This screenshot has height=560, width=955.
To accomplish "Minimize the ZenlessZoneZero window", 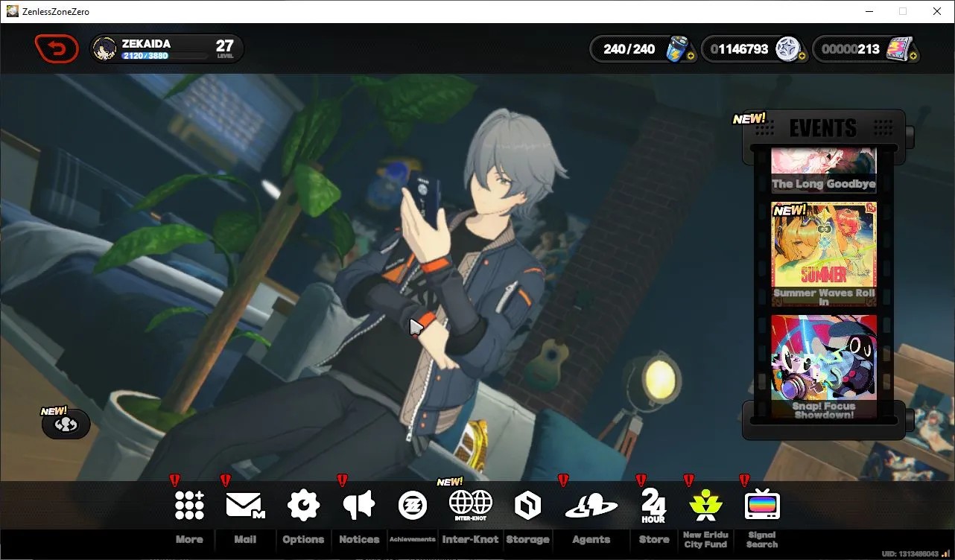I will click(869, 11).
